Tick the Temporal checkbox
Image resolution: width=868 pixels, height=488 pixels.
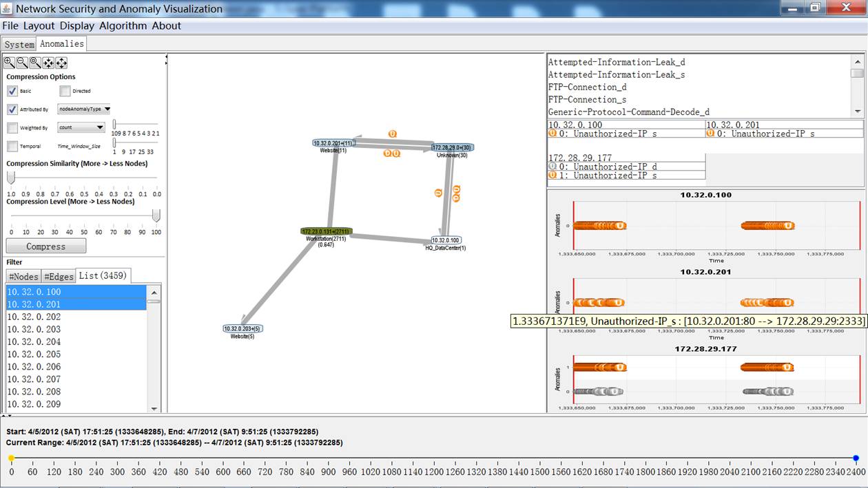click(12, 147)
